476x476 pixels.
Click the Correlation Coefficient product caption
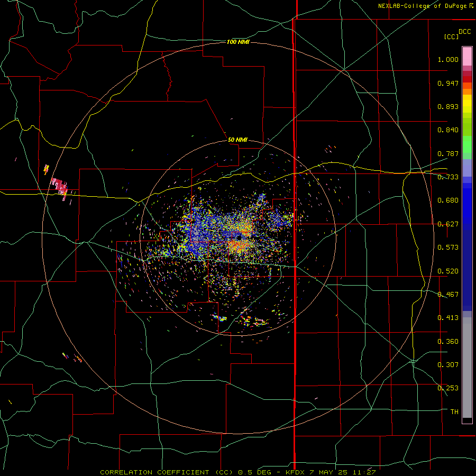[238, 472]
